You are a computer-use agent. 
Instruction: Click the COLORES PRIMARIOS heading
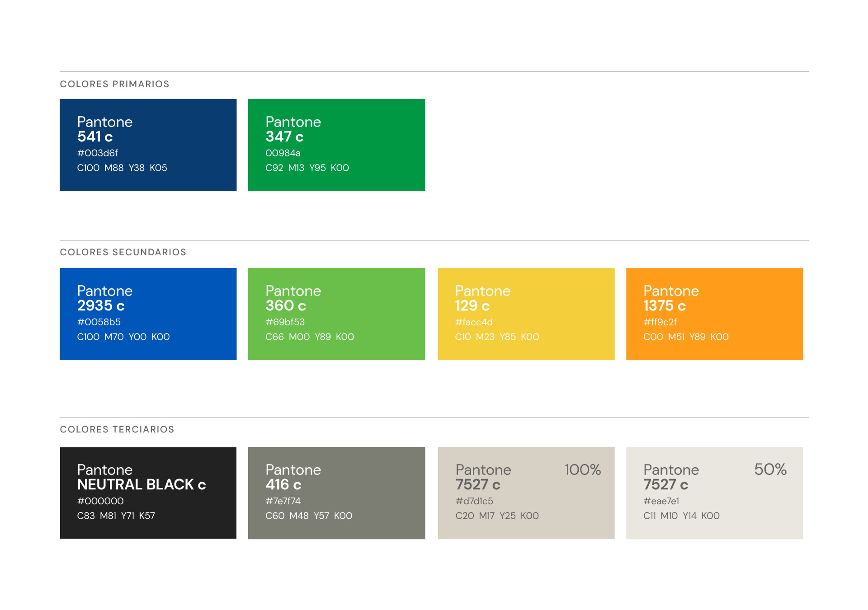115,84
